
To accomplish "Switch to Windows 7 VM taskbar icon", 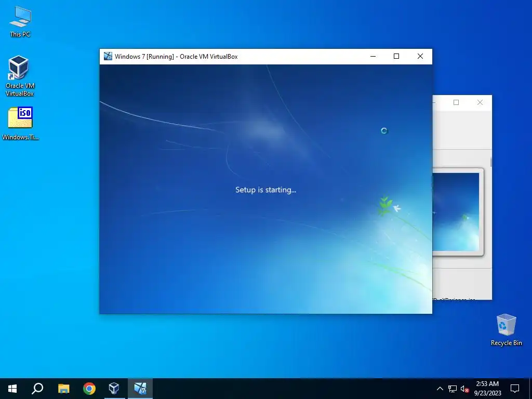I will (140, 389).
